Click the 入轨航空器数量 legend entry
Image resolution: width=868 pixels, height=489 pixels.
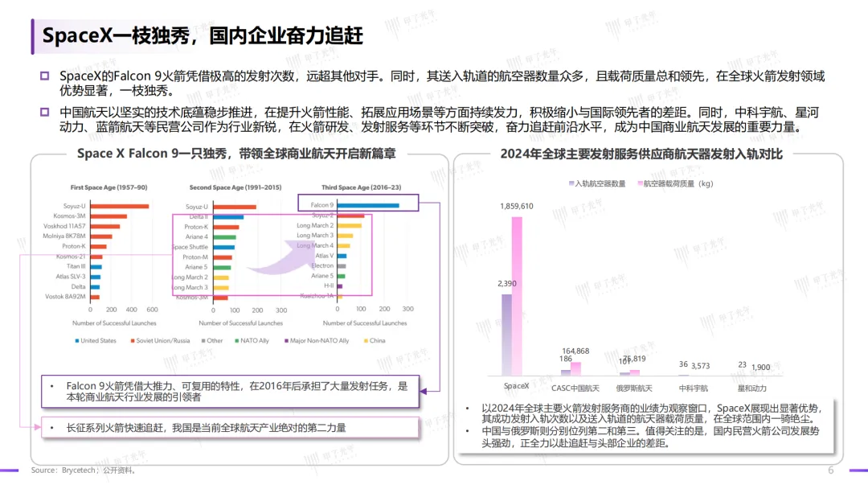(597, 184)
